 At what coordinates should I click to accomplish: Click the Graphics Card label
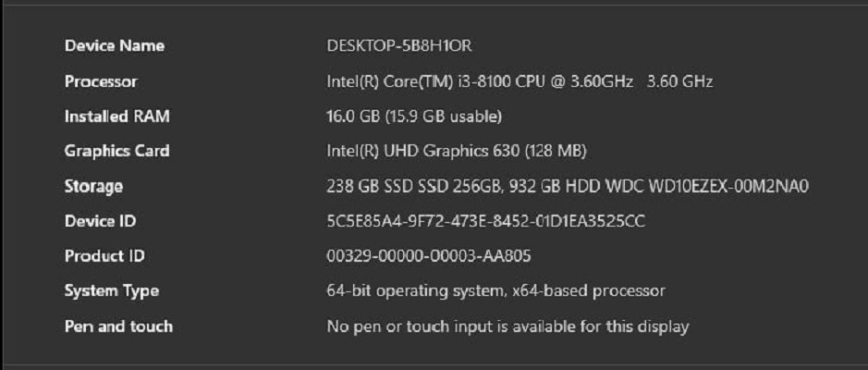tap(116, 151)
